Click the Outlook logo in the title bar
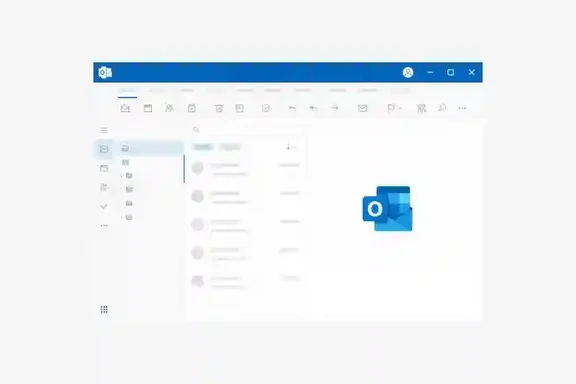This screenshot has width=576, height=384. click(x=105, y=72)
